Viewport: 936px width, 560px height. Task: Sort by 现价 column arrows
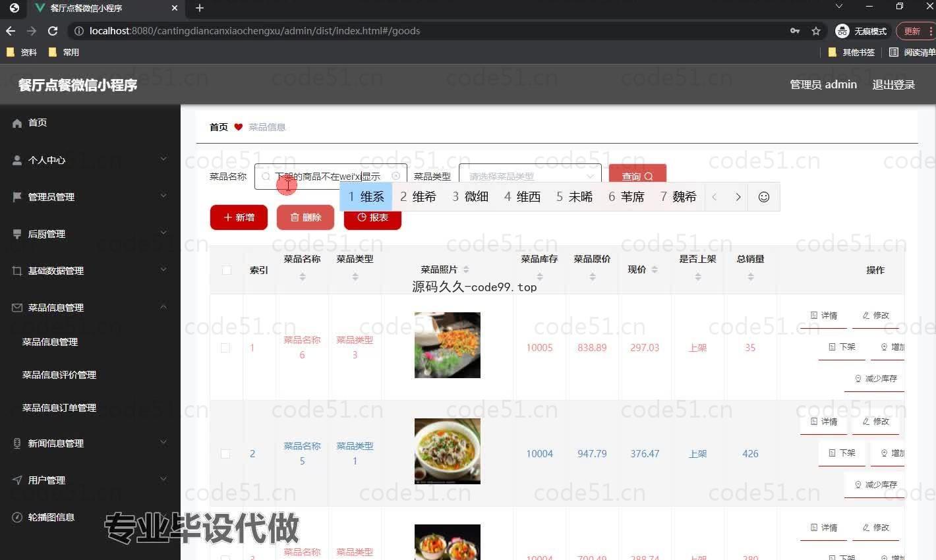(x=655, y=269)
